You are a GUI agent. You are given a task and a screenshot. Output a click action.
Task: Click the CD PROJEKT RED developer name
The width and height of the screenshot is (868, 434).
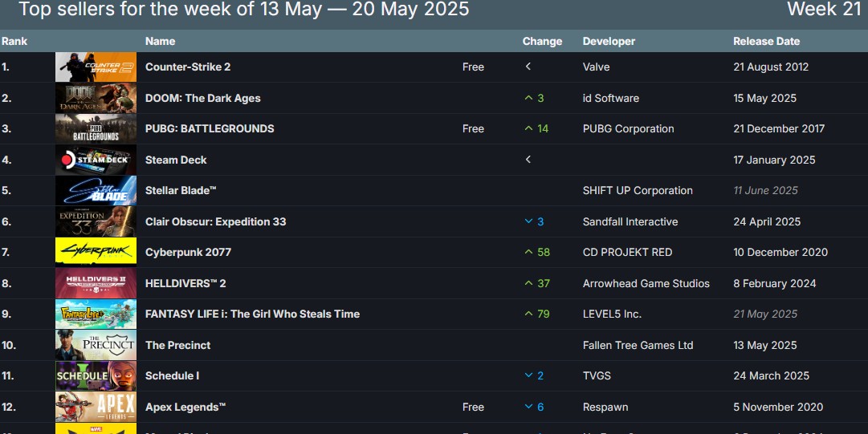(x=627, y=253)
